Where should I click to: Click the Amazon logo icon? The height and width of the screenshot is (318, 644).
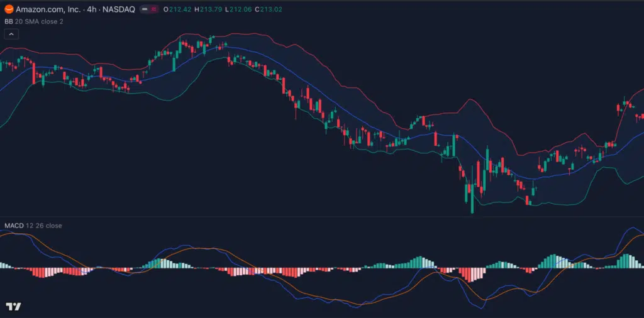coord(9,9)
